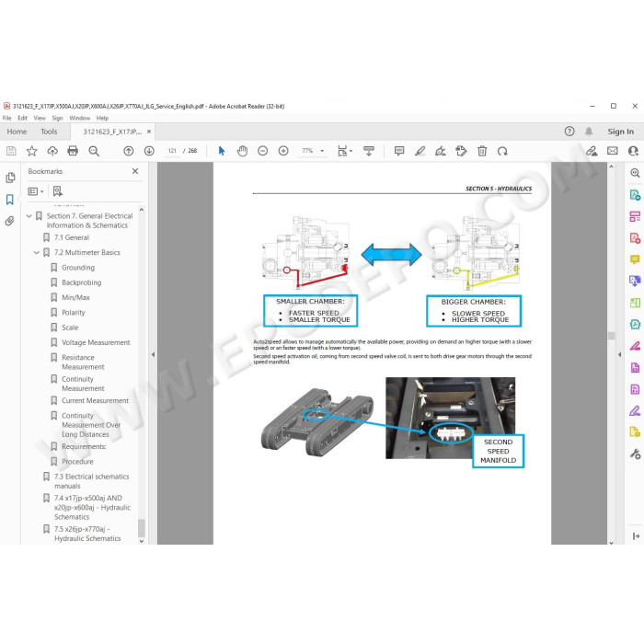The height and width of the screenshot is (644, 644).
Task: Open the scrolling mode read tool
Action: [369, 151]
